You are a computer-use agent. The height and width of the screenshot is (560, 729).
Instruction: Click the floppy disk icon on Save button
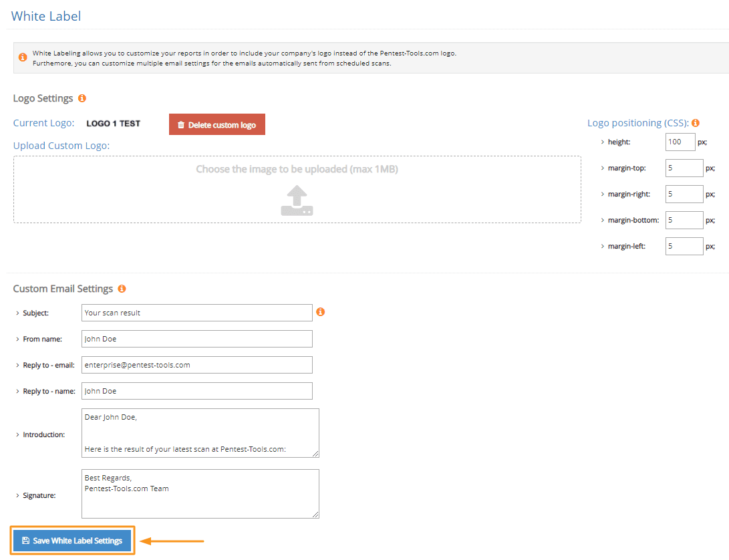click(26, 541)
